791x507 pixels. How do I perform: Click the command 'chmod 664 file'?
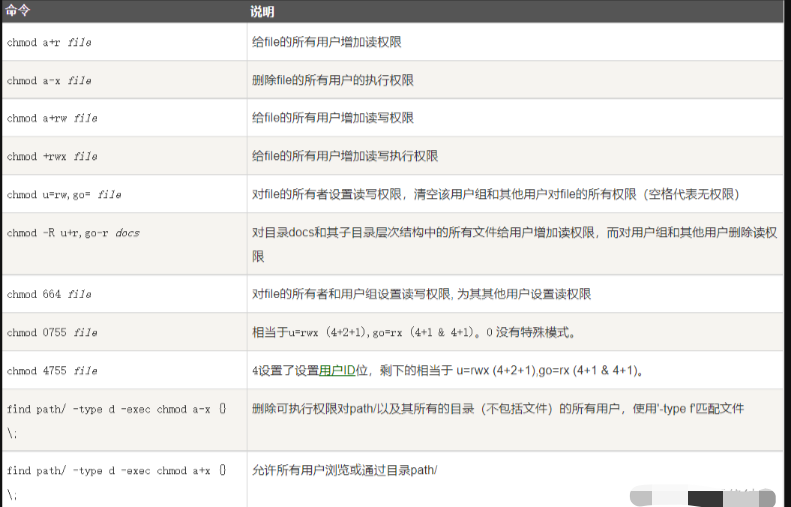click(49, 294)
